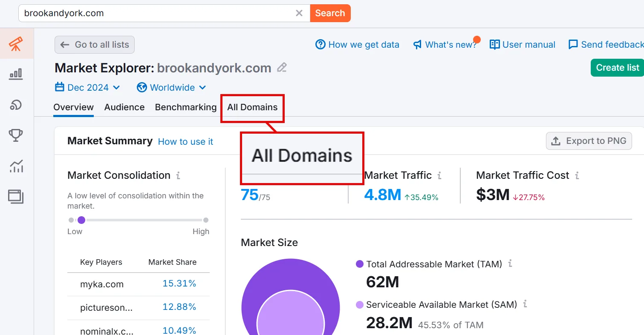Click the pencil icon to rename the list
The image size is (644, 335).
point(282,68)
